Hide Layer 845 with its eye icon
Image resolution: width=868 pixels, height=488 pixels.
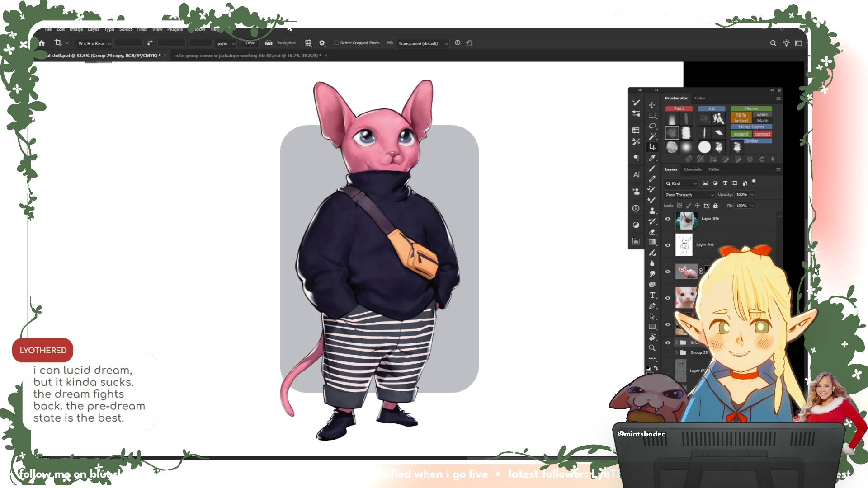668,219
